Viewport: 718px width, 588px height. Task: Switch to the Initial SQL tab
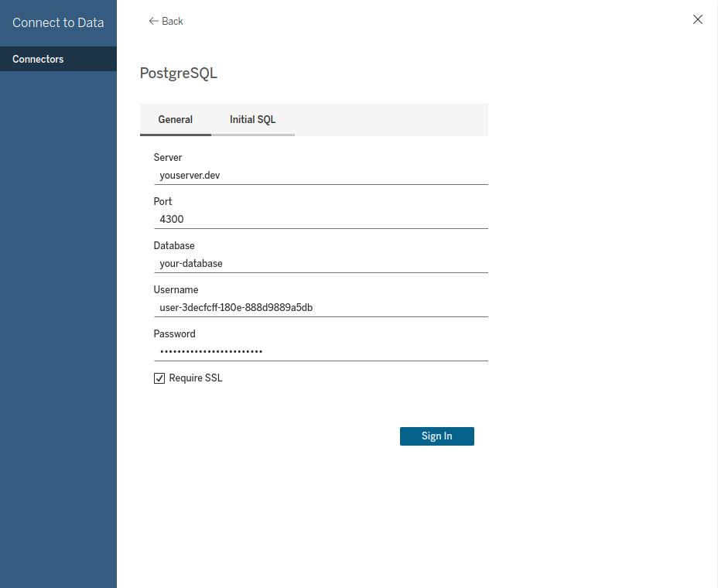(x=253, y=119)
